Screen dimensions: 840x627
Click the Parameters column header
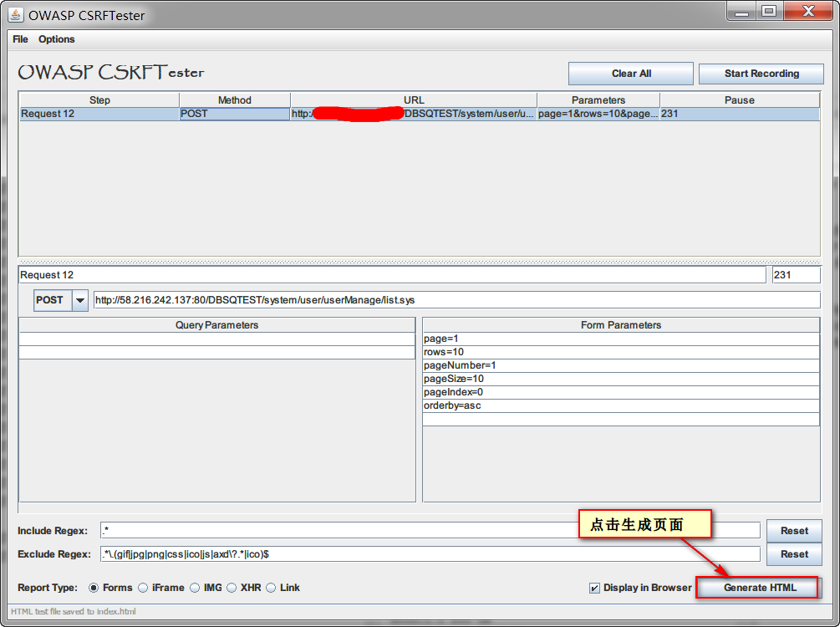click(x=598, y=100)
